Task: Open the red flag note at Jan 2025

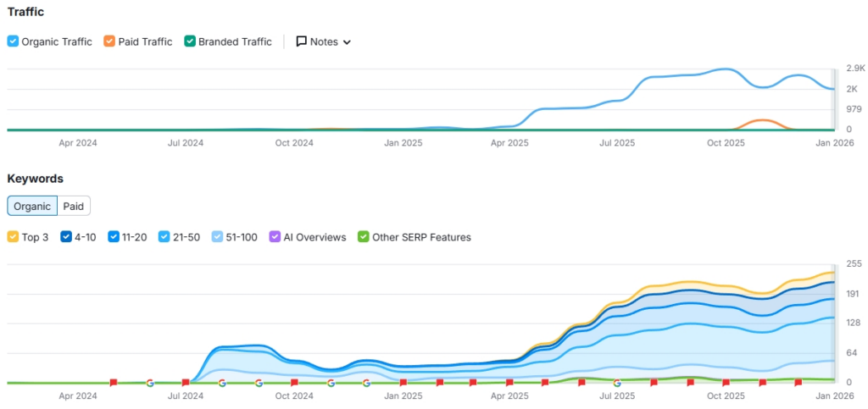Action: click(403, 383)
